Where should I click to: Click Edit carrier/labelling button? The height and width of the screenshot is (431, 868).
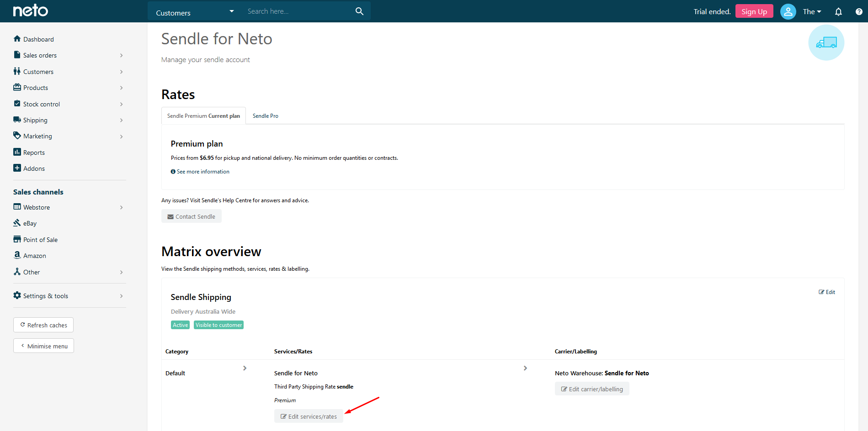coord(592,389)
